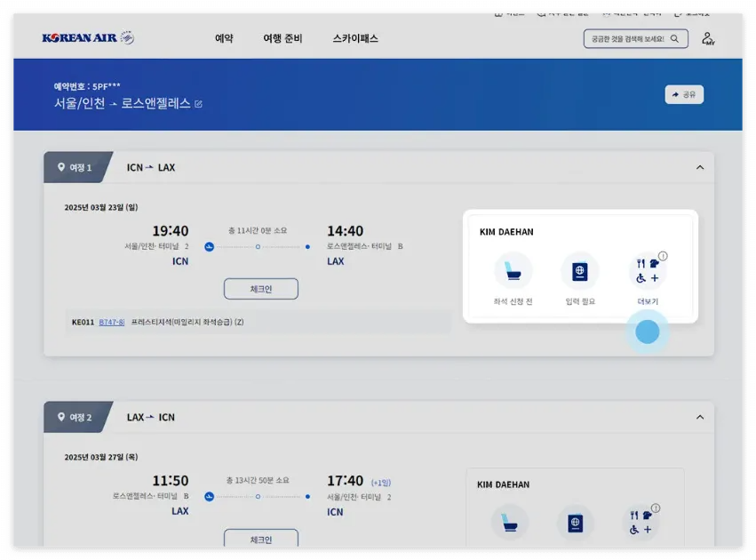
Task: Open the 스카이패스 menu
Action: (x=355, y=38)
